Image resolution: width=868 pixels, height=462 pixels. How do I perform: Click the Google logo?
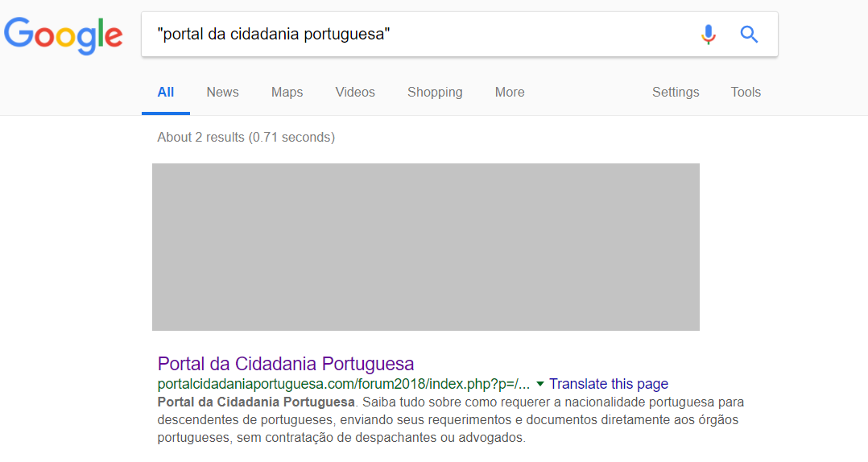pyautogui.click(x=63, y=35)
